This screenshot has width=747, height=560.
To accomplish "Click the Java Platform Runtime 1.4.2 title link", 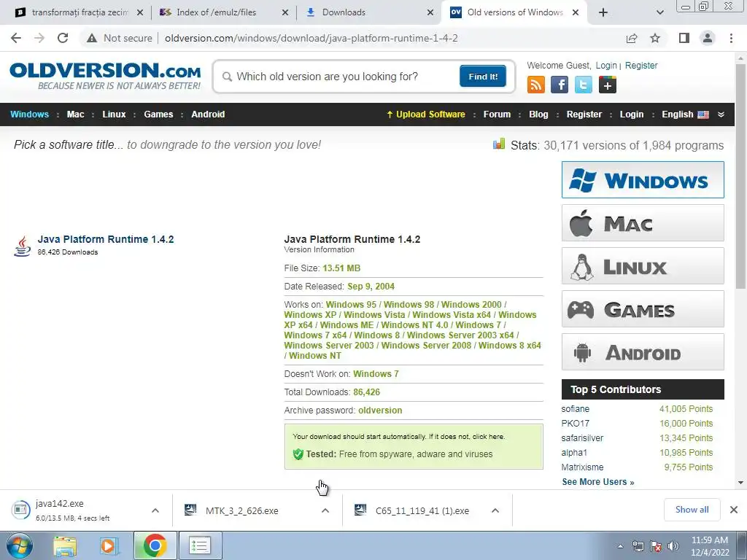I will point(106,239).
